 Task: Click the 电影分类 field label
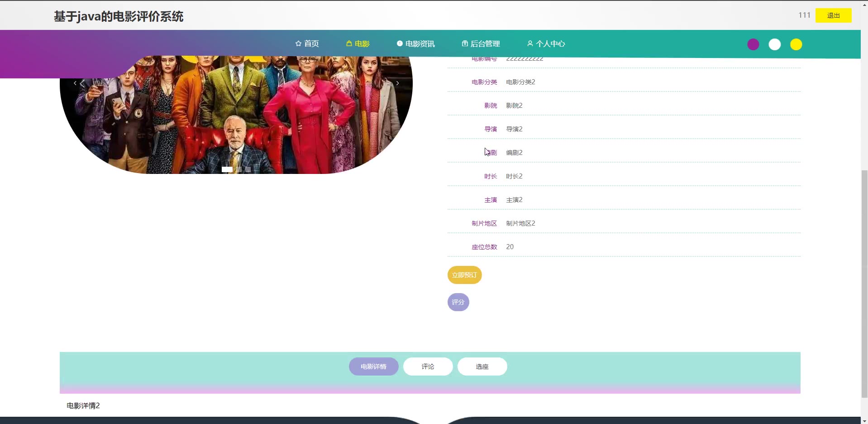tap(484, 82)
